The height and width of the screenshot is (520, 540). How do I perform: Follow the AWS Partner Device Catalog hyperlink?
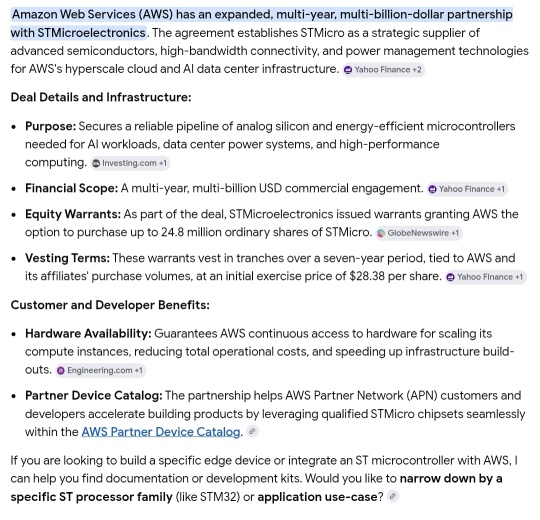click(161, 431)
